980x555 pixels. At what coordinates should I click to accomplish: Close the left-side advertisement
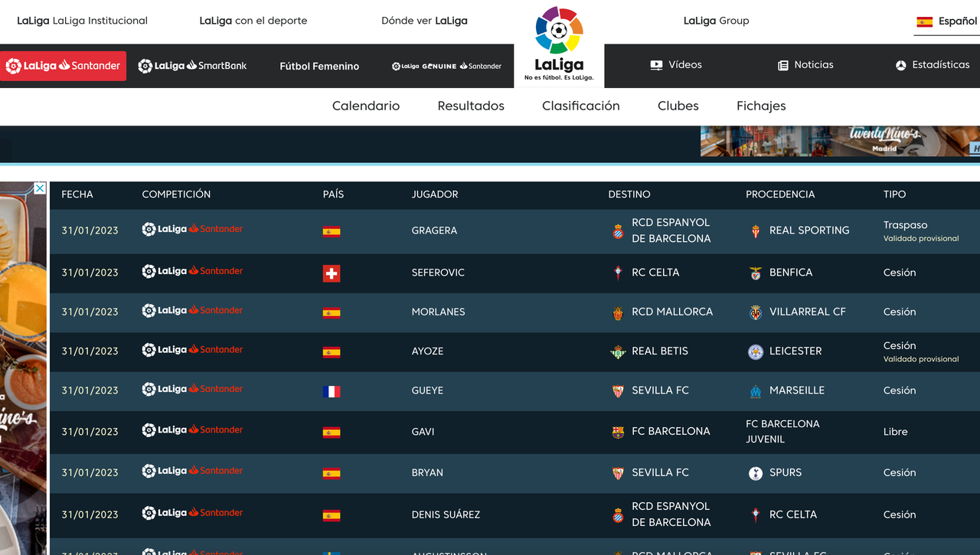coord(38,188)
